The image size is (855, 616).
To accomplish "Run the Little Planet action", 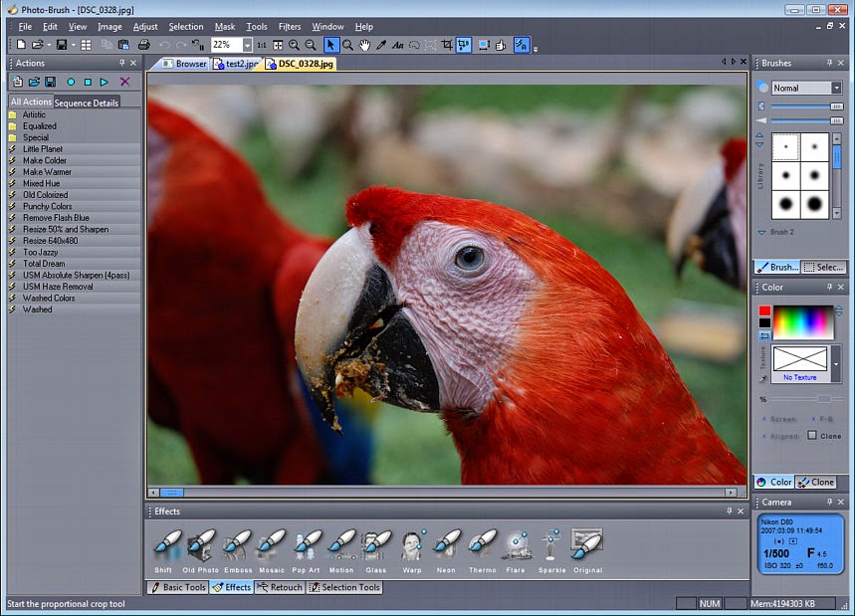I will tap(45, 148).
